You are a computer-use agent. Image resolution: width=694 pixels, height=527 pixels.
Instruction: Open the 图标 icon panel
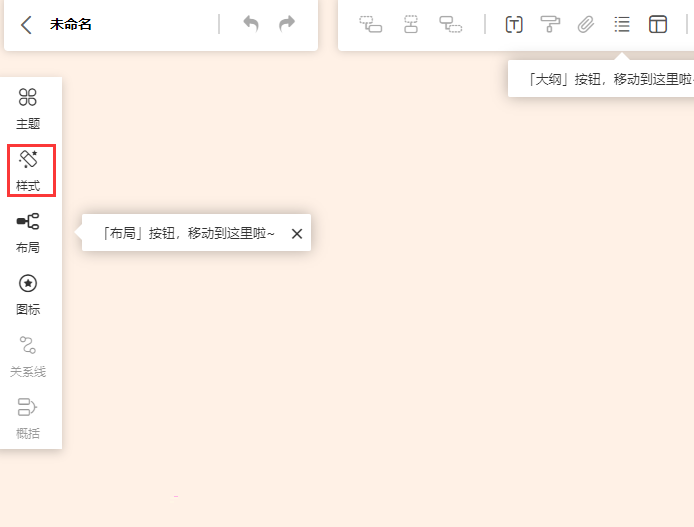(x=28, y=295)
